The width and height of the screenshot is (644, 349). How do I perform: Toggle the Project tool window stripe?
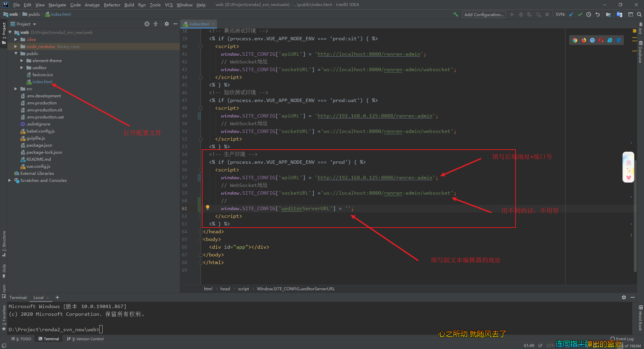(x=4, y=33)
